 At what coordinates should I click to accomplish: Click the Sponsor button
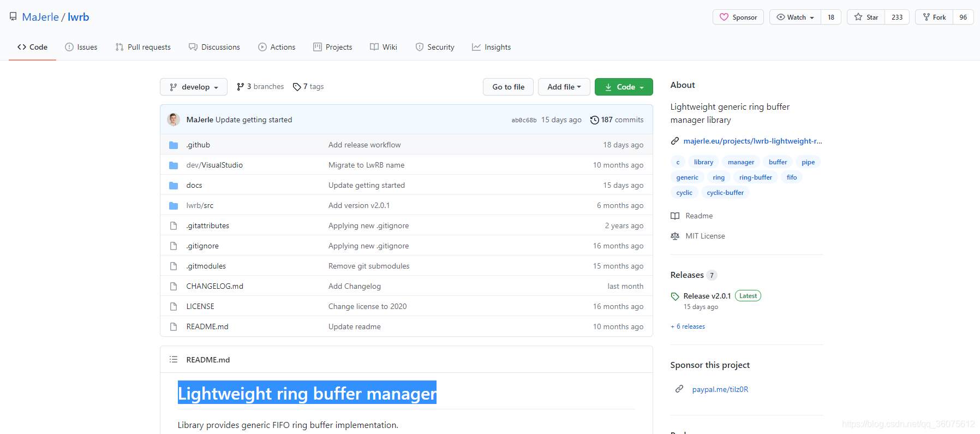click(x=738, y=17)
